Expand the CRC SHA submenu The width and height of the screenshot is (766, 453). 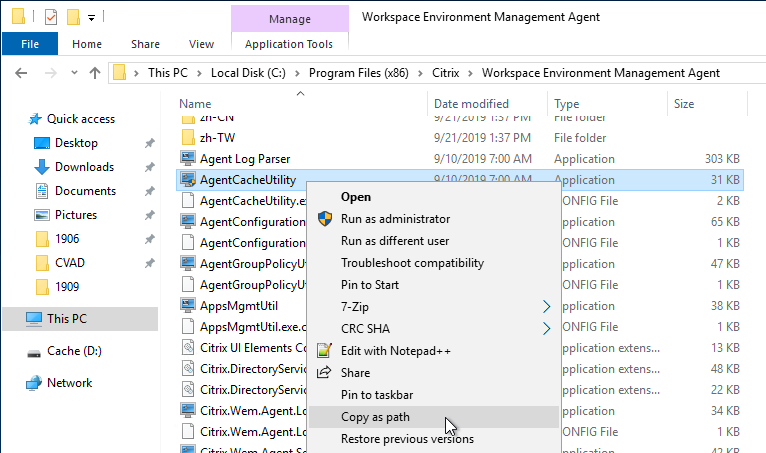[x=434, y=329]
